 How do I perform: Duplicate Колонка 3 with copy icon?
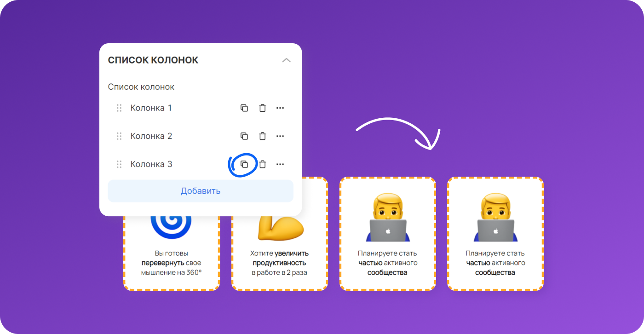[x=244, y=164]
